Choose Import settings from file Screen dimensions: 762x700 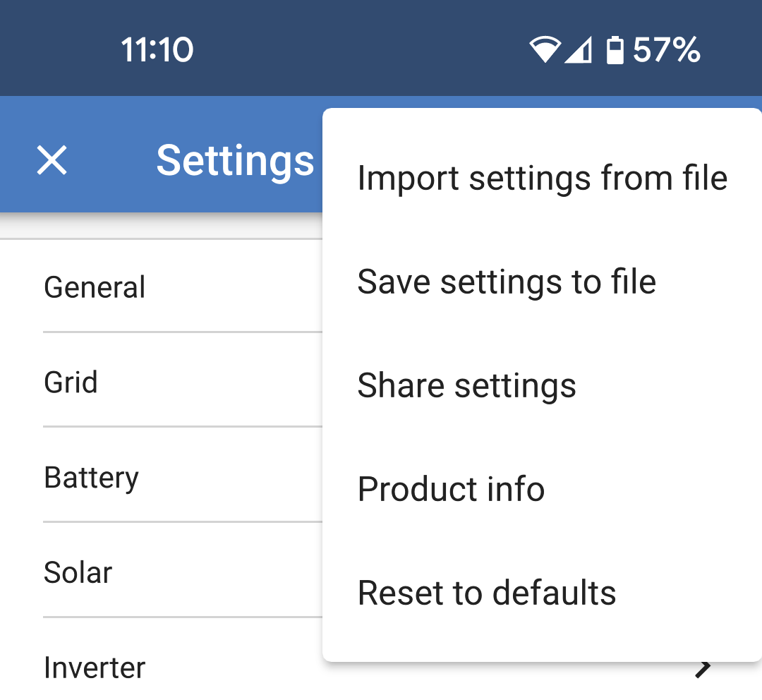point(542,178)
